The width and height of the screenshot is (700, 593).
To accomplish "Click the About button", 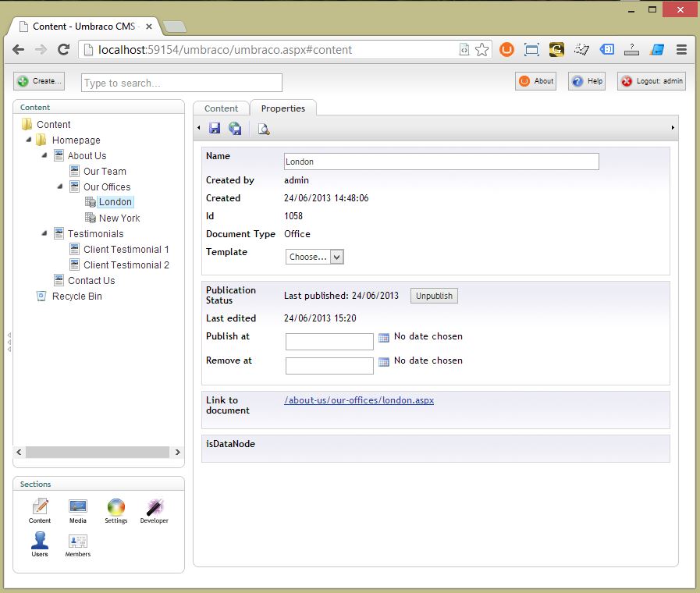I will 535,81.
